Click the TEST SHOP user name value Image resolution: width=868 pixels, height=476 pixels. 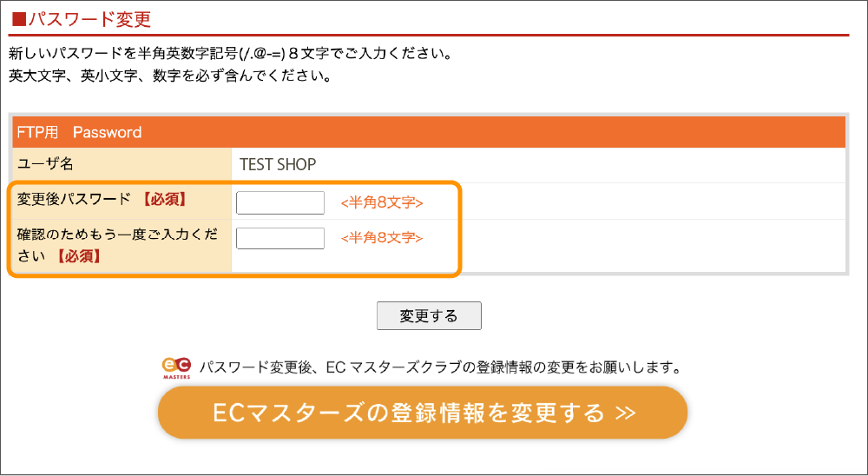(x=278, y=164)
